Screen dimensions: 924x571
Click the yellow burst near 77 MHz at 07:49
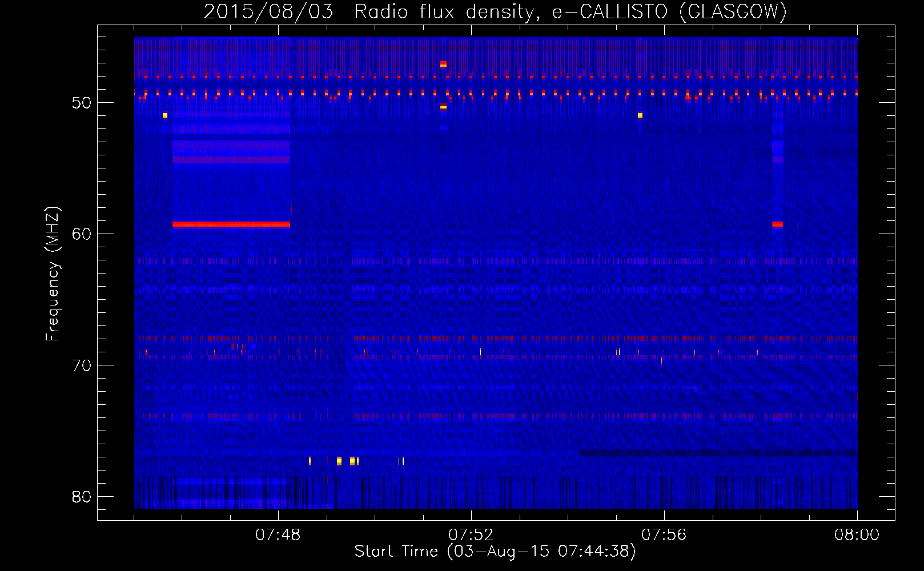[339, 461]
